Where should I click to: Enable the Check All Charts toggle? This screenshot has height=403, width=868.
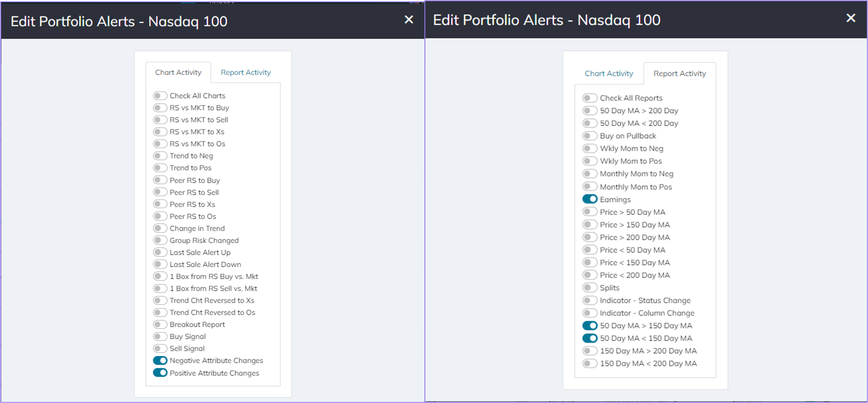pos(160,95)
